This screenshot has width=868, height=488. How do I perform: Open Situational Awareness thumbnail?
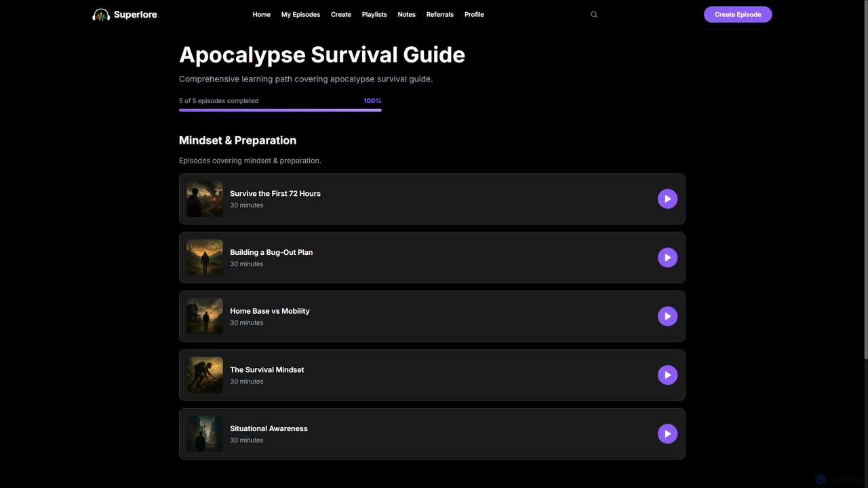tap(205, 434)
